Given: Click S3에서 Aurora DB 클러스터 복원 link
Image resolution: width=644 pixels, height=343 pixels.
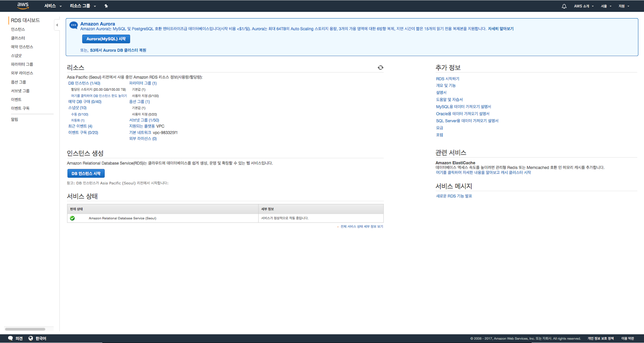Looking at the screenshot, I should click(x=118, y=50).
